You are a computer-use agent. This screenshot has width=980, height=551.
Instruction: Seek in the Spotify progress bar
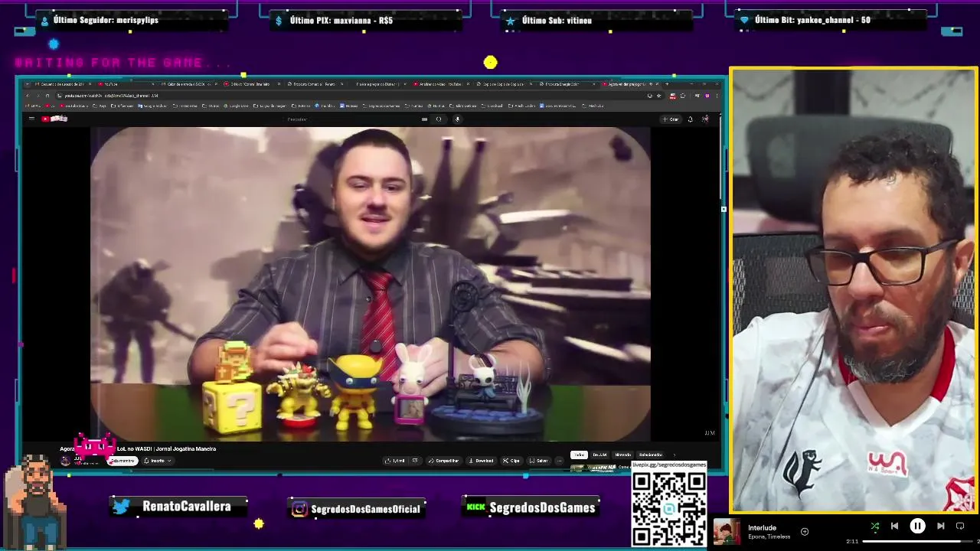(917, 542)
